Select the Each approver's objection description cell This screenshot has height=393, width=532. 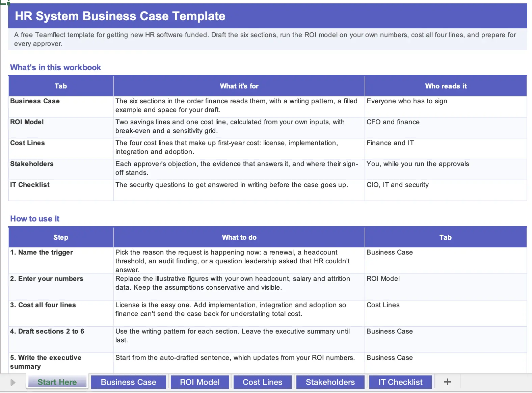[239, 169]
